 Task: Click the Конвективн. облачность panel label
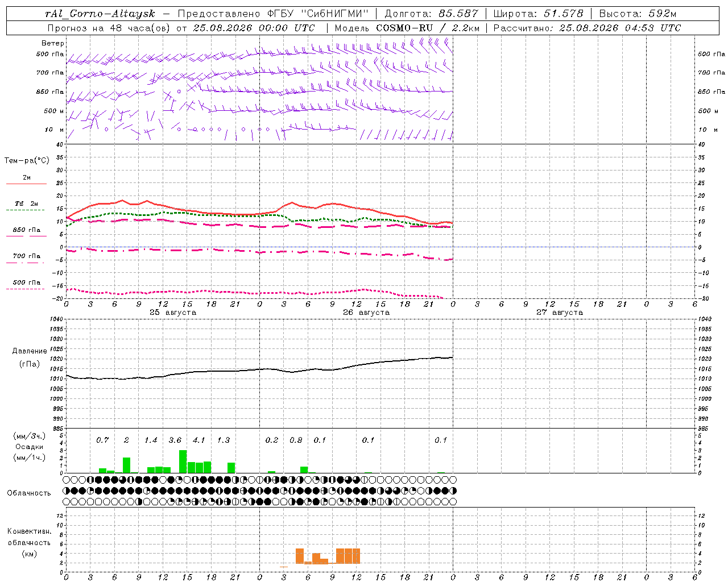(x=29, y=542)
